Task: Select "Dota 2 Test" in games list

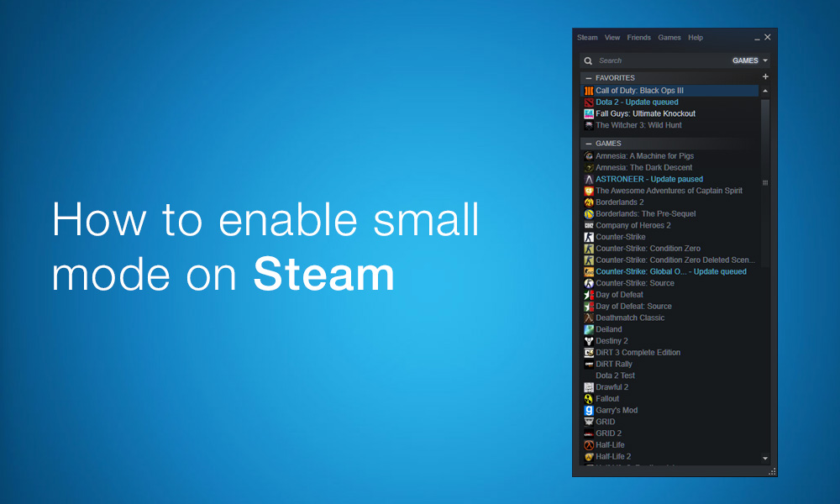Action: click(615, 376)
